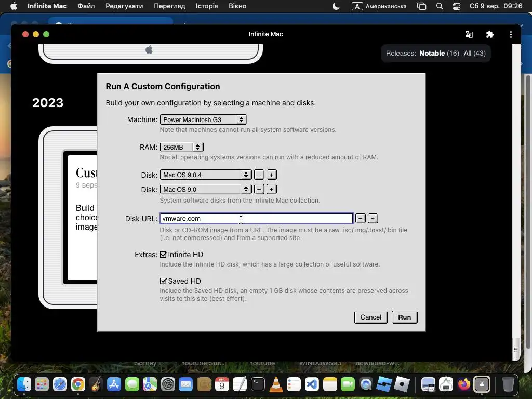This screenshot has width=532, height=399.
Task: Open Maps in the Dock
Action: (150, 384)
